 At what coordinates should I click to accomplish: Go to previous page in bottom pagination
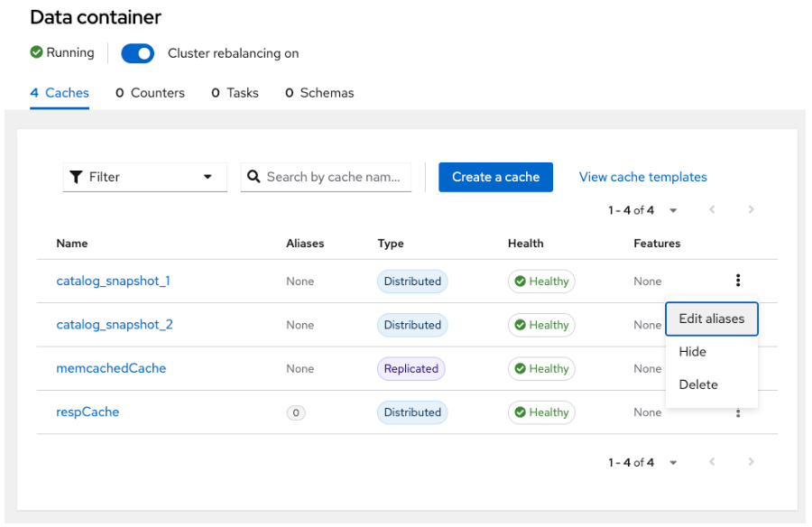(712, 462)
